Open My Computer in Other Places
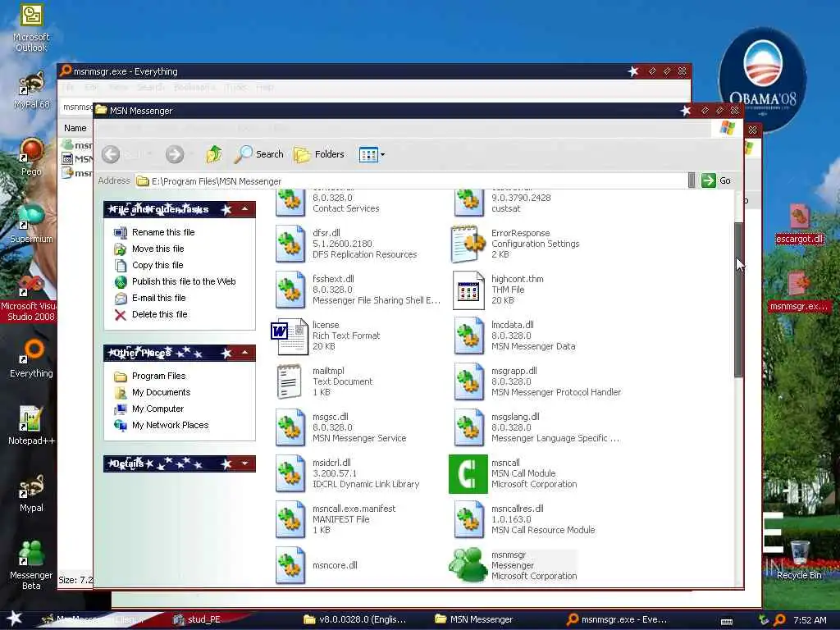Image resolution: width=840 pixels, height=630 pixels. tap(158, 409)
